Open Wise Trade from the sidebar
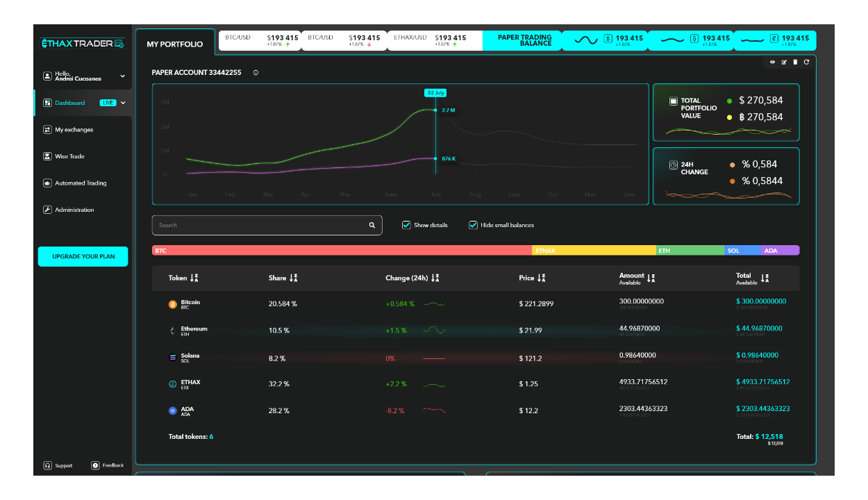 (x=47, y=156)
